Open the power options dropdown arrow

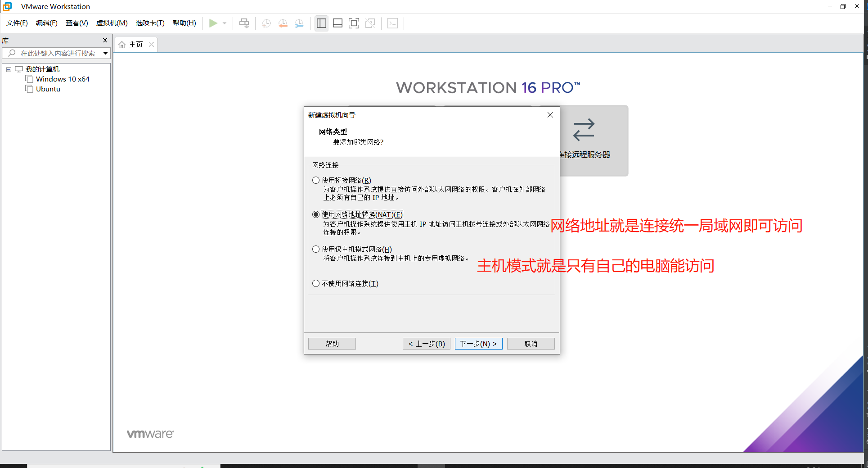click(225, 23)
